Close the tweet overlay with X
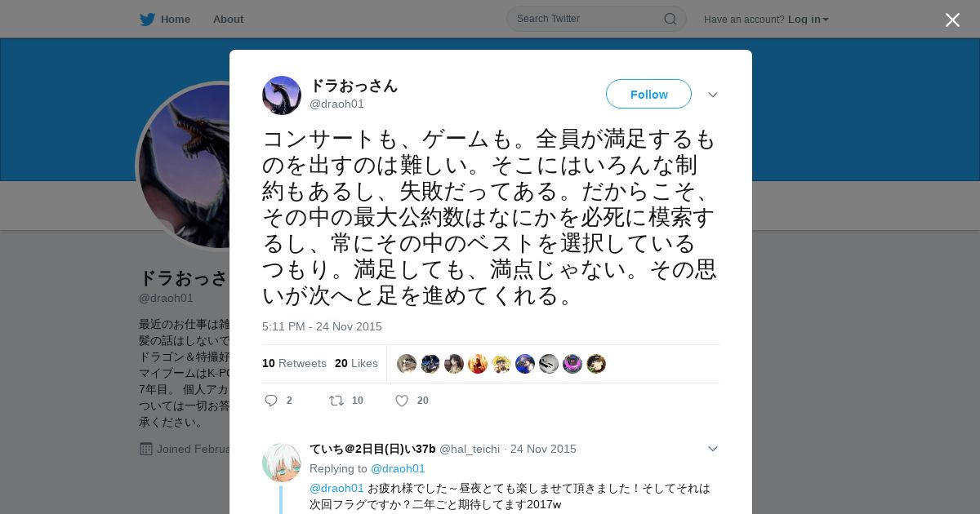980x514 pixels. tap(952, 20)
